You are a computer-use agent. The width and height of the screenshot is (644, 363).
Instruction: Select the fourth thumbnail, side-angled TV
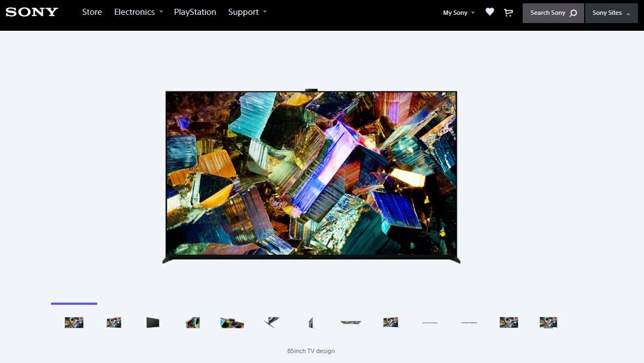[193, 322]
